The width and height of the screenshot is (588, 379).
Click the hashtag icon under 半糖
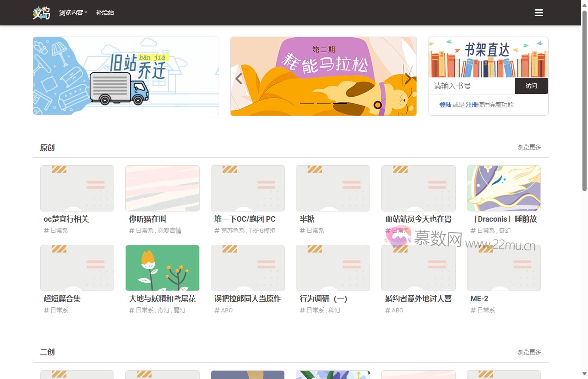pyautogui.click(x=302, y=230)
